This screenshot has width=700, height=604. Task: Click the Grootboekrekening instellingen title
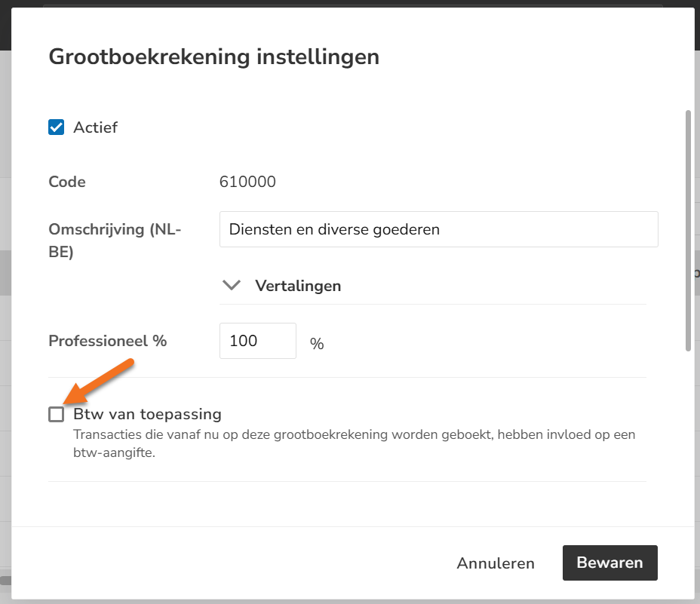click(213, 57)
